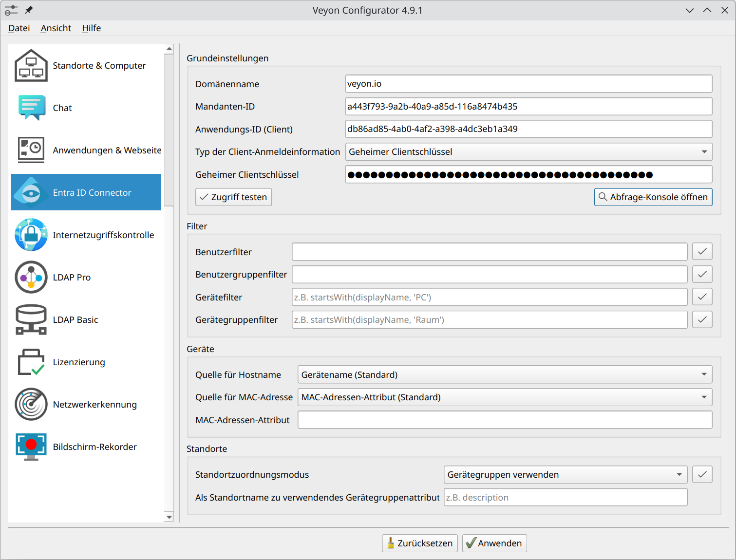Open the Hilfe menu
This screenshot has width=736, height=560.
pos(91,28)
